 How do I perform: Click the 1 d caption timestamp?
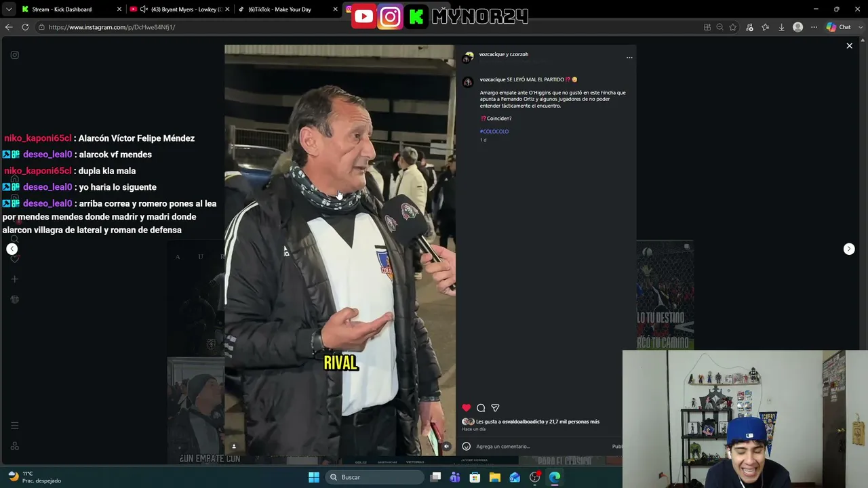click(x=484, y=140)
